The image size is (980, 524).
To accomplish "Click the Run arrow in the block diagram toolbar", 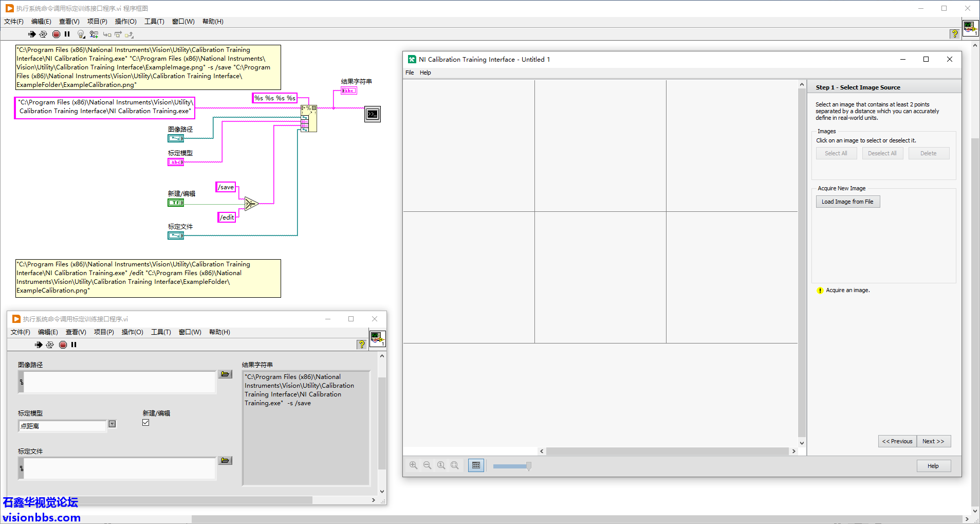I will pyautogui.click(x=32, y=34).
